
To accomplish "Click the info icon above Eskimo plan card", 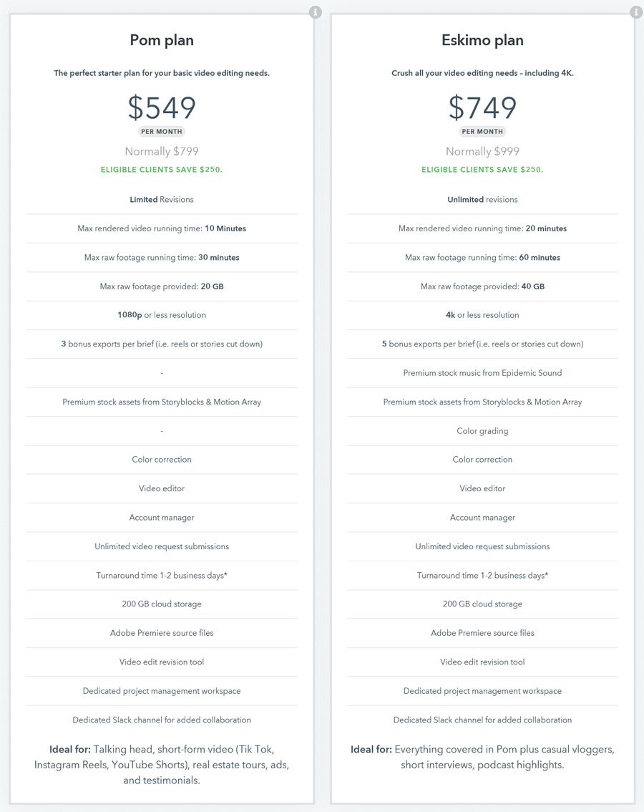I will (636, 12).
